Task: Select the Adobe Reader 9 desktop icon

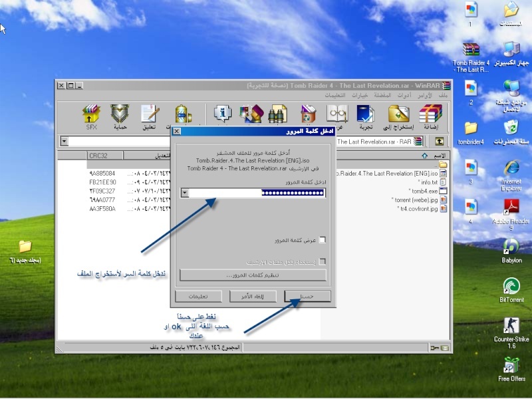Action: pyautogui.click(x=511, y=215)
